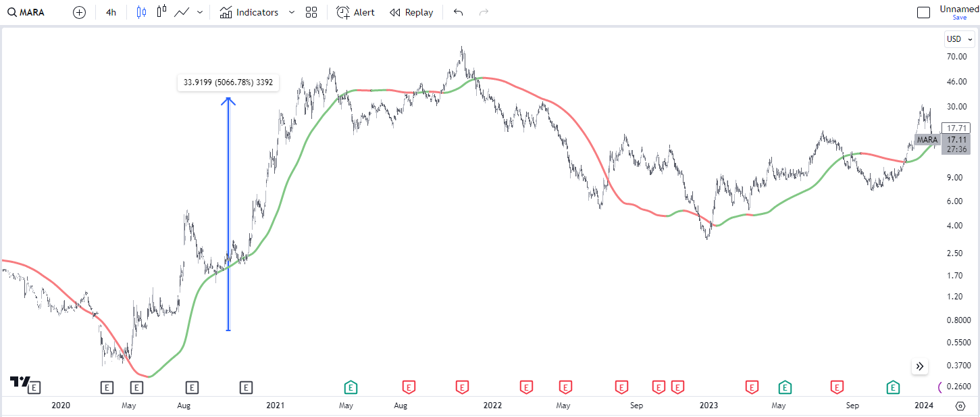Click the 70.00 price scale value

[958, 57]
